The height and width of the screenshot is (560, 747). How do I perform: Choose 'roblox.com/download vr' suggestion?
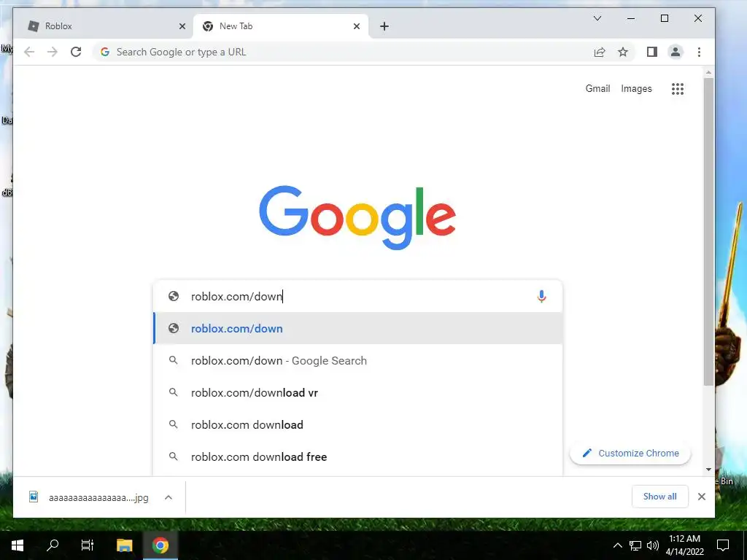coord(357,393)
